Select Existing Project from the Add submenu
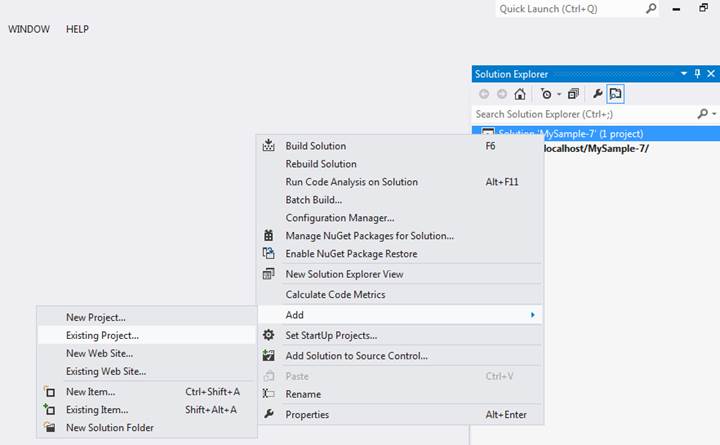 (102, 335)
